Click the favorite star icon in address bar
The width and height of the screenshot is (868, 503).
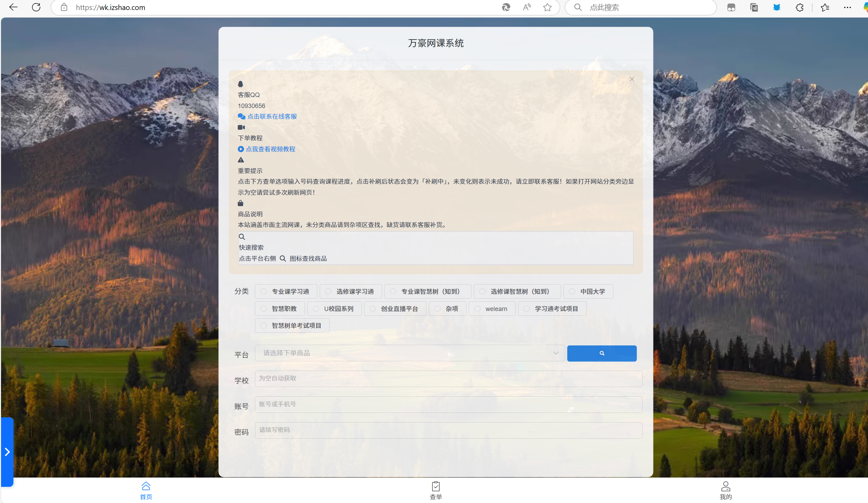point(547,7)
